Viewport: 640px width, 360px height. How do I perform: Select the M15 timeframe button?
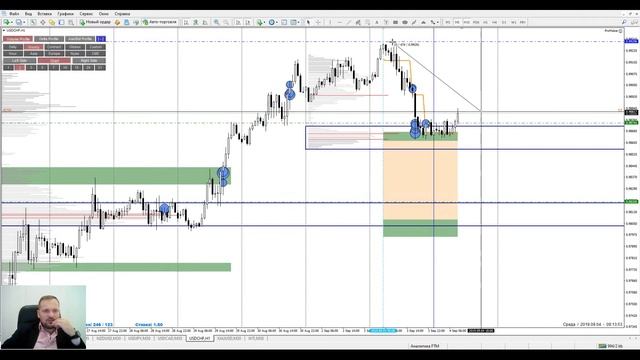(467, 22)
